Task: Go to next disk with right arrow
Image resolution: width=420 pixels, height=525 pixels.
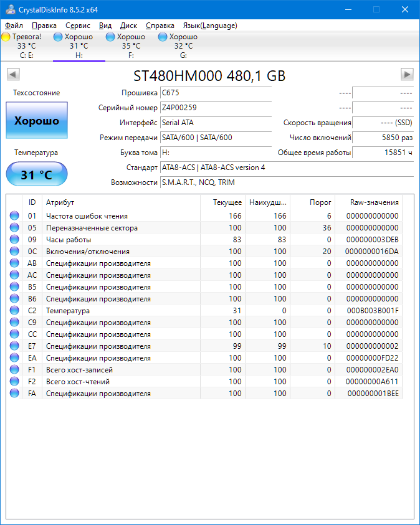Action: point(407,74)
